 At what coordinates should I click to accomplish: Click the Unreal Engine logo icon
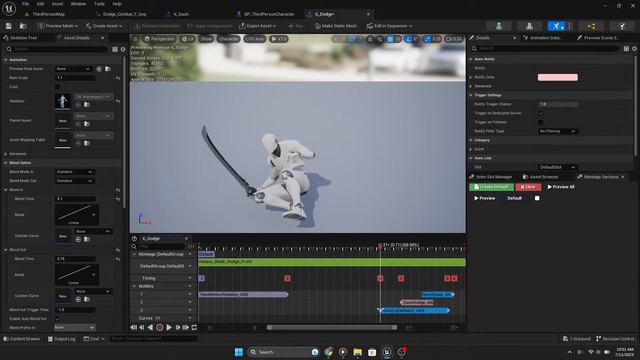tap(9, 8)
